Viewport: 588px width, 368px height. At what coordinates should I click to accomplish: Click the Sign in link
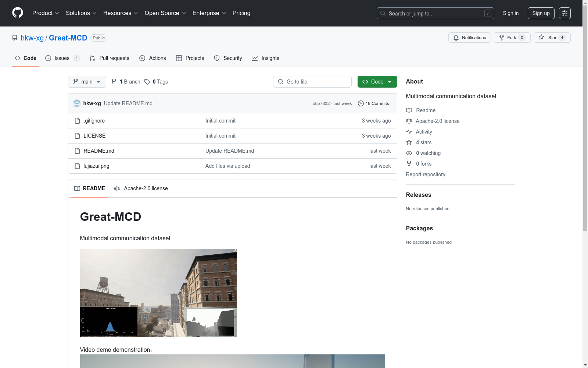pos(511,13)
